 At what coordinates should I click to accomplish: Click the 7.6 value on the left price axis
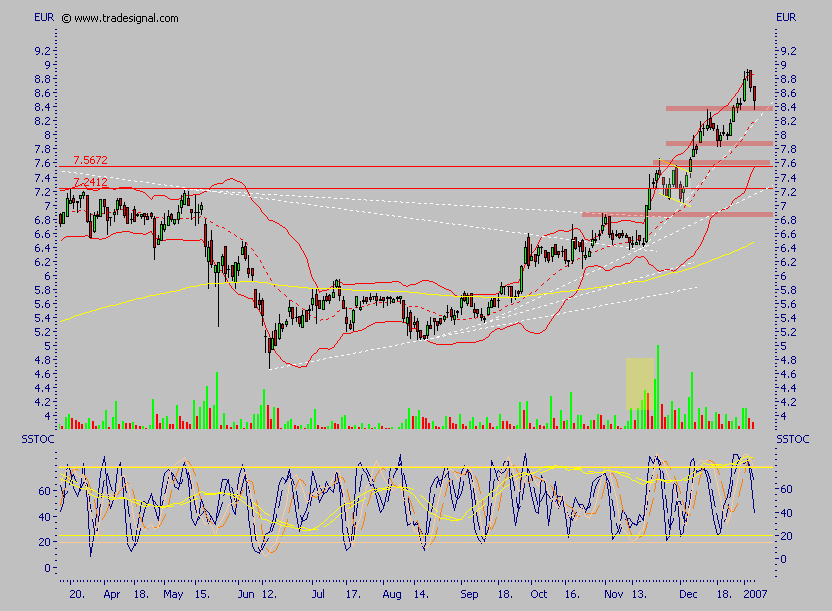point(42,163)
